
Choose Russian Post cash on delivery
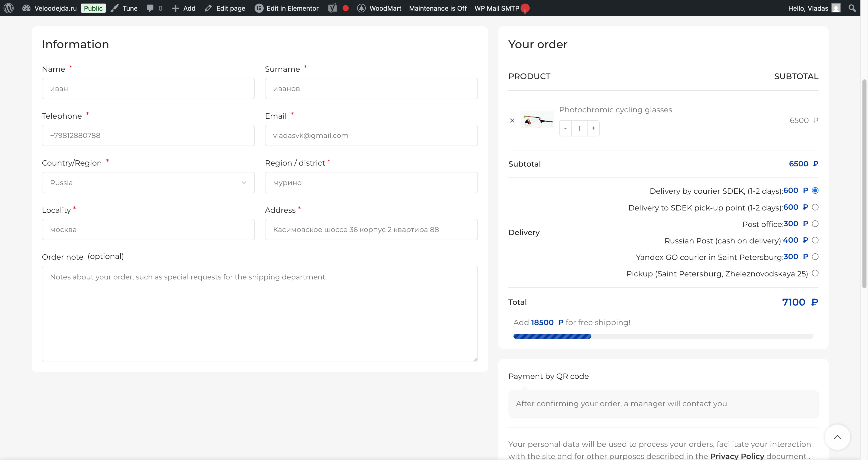pyautogui.click(x=815, y=240)
